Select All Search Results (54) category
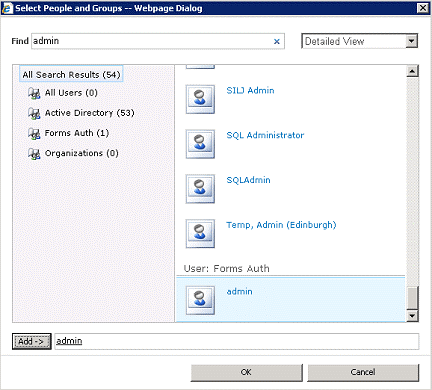Image resolution: width=432 pixels, height=390 pixels. coord(71,74)
